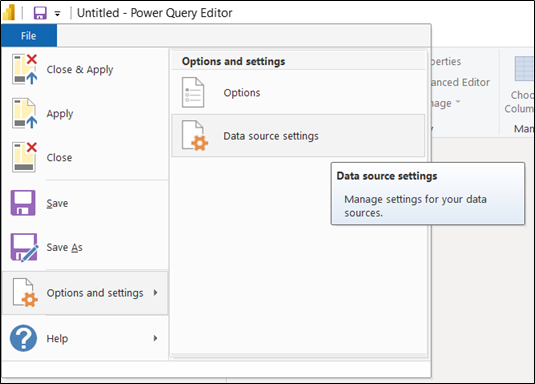Expand the Options and settings submenu arrow
Viewport: 535px width, 384px height.
pyautogui.click(x=156, y=293)
